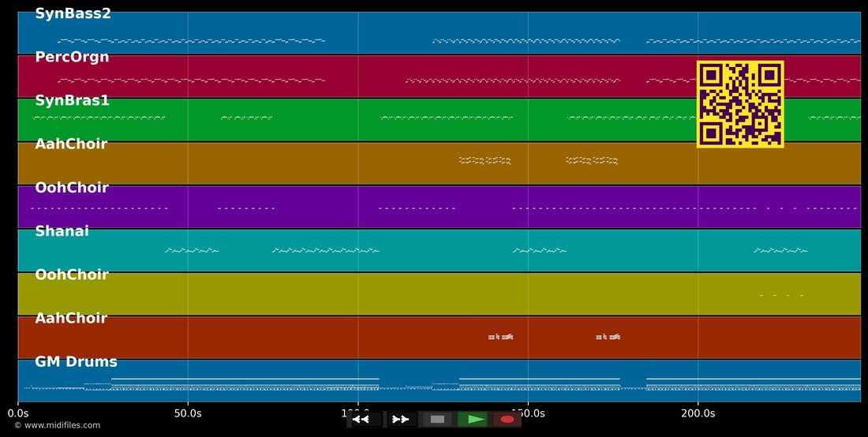
Task: Select the AahChoir label on red-brown track
Action: click(x=71, y=318)
